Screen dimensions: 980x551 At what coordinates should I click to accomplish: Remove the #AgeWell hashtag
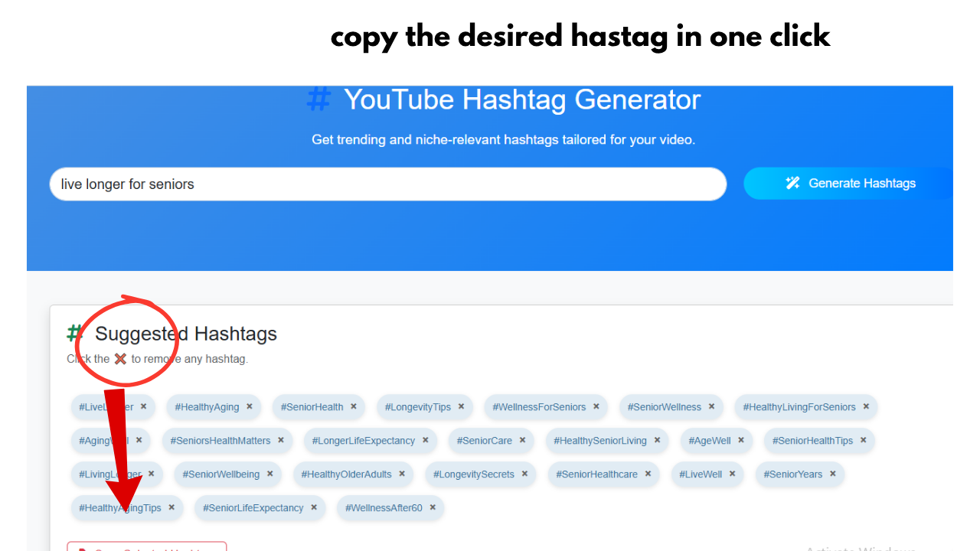(x=741, y=441)
